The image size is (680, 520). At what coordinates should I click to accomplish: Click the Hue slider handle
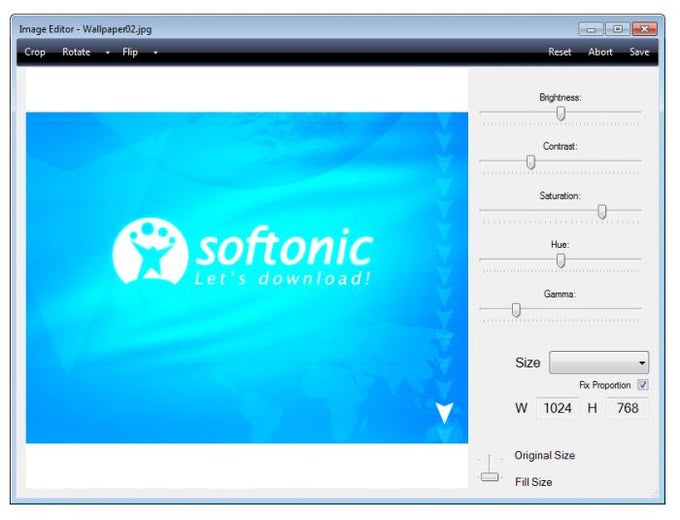[561, 261]
